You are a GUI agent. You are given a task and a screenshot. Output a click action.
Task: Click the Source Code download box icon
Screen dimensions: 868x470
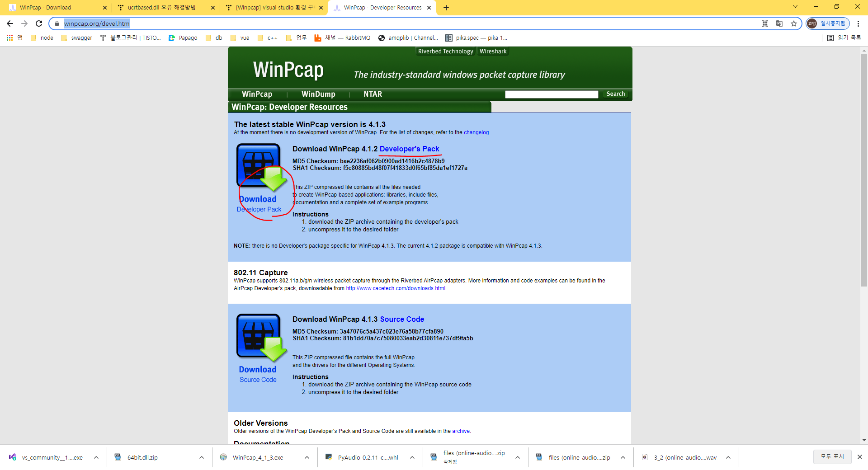(261, 338)
